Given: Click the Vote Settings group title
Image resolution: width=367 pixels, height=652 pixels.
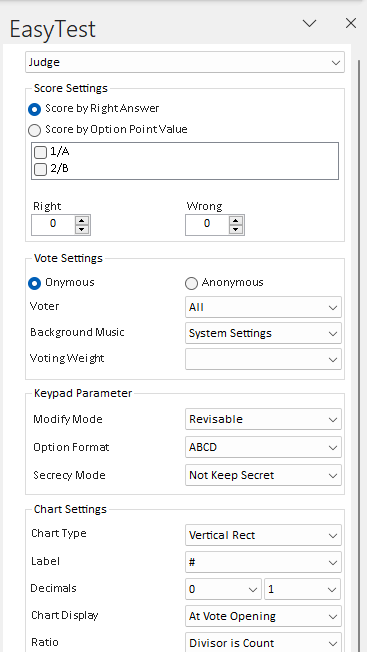Looking at the screenshot, I should (x=68, y=258).
